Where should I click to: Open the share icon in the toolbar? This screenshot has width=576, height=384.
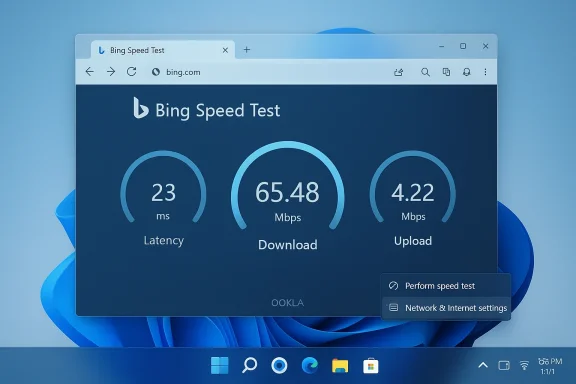399,72
